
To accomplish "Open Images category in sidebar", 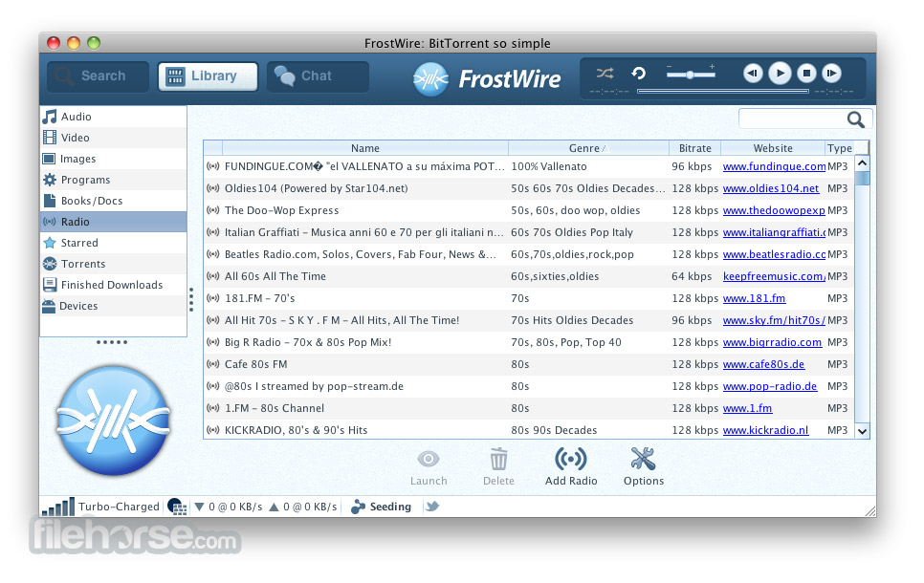I will pos(113,159).
